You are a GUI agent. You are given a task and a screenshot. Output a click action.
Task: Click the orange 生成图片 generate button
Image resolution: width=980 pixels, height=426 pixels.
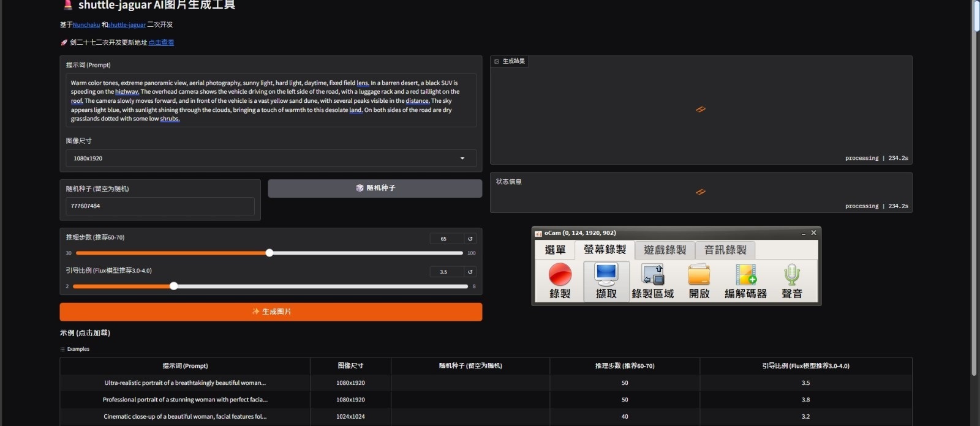[271, 312]
